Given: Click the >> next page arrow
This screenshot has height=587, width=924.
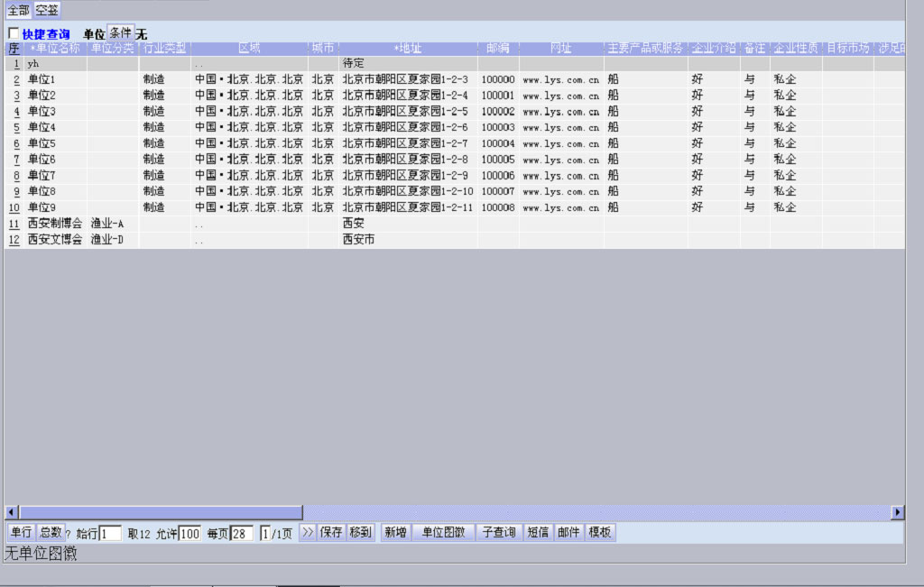Looking at the screenshot, I should [308, 533].
